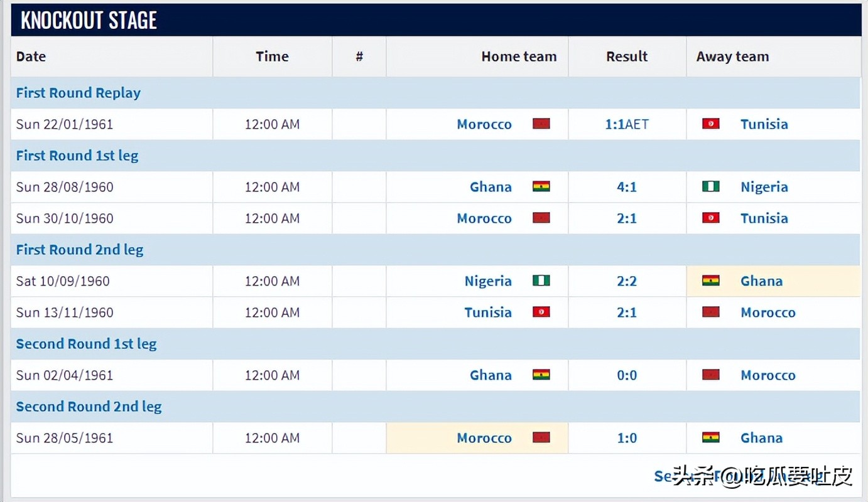
Task: Open the 1:0 result of Morocco vs Ghana
Action: coord(627,438)
